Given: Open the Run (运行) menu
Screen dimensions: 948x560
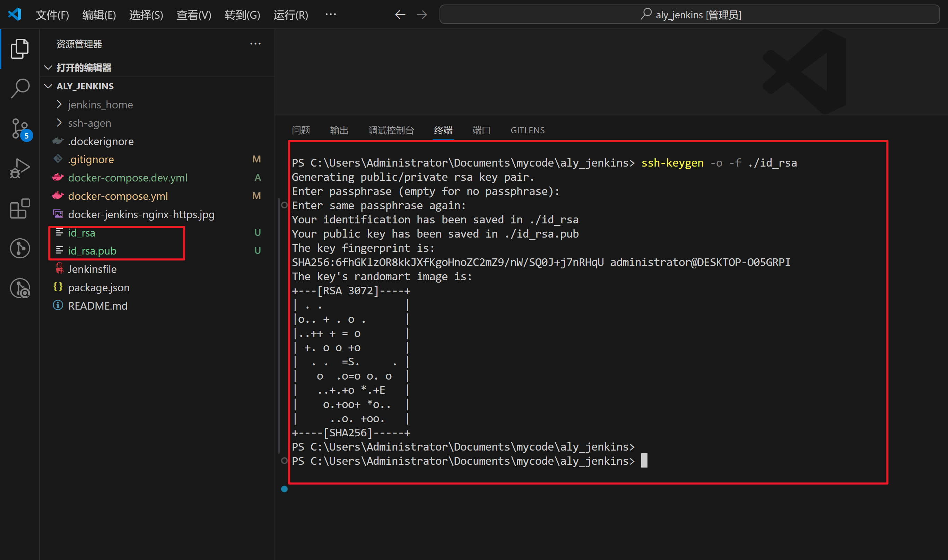Looking at the screenshot, I should point(290,15).
